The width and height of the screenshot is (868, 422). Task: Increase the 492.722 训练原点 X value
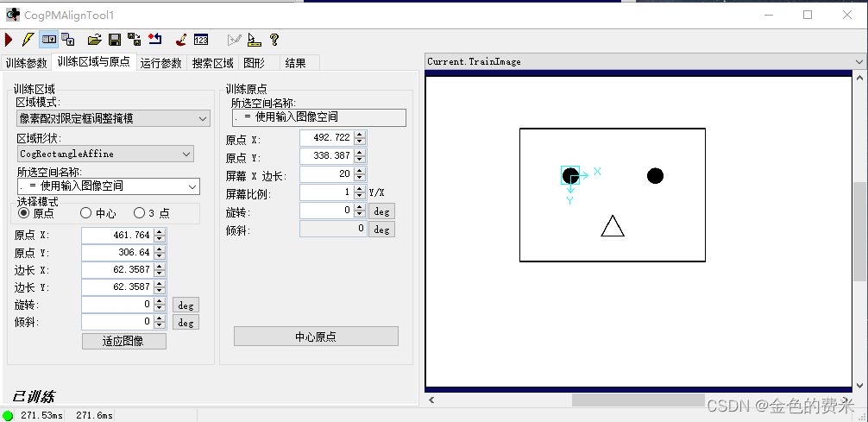[360, 135]
